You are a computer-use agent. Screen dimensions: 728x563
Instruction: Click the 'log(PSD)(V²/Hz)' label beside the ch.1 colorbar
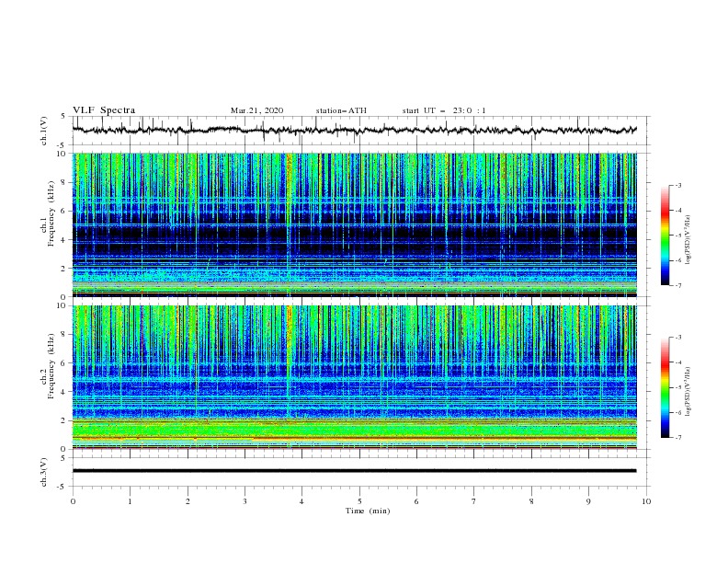tap(688, 240)
